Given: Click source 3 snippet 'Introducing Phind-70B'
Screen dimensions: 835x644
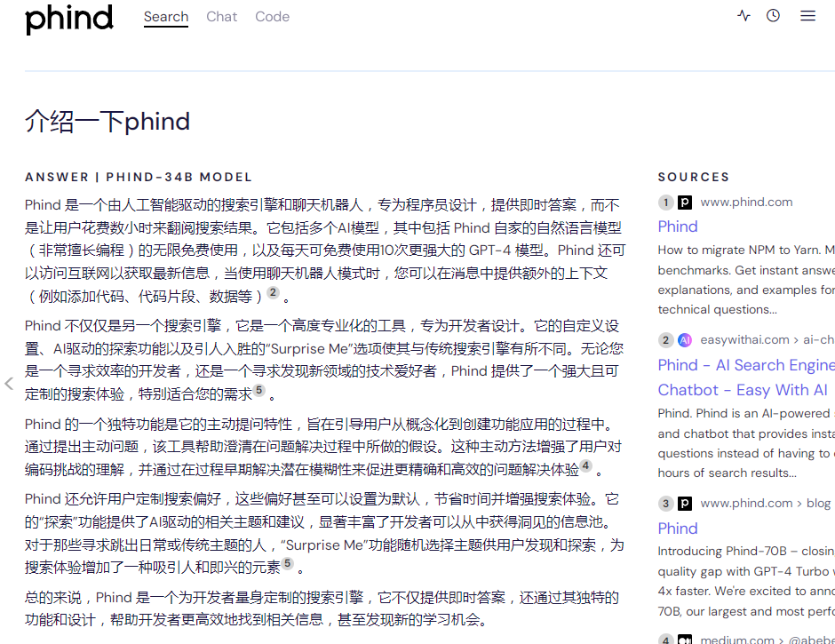Looking at the screenshot, I should (x=746, y=581).
